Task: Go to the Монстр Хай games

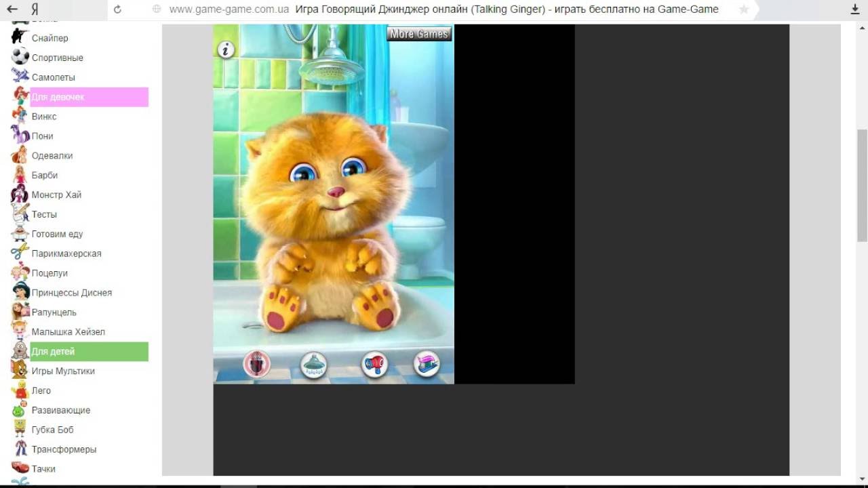Action: click(56, 195)
